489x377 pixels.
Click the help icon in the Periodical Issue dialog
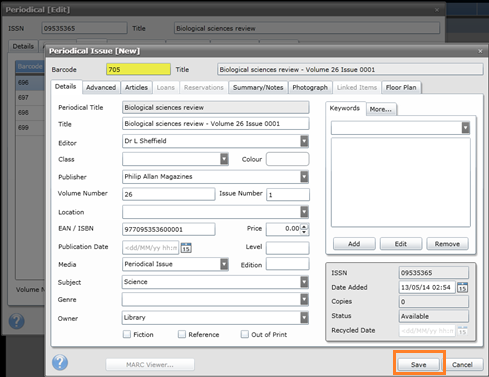click(60, 363)
